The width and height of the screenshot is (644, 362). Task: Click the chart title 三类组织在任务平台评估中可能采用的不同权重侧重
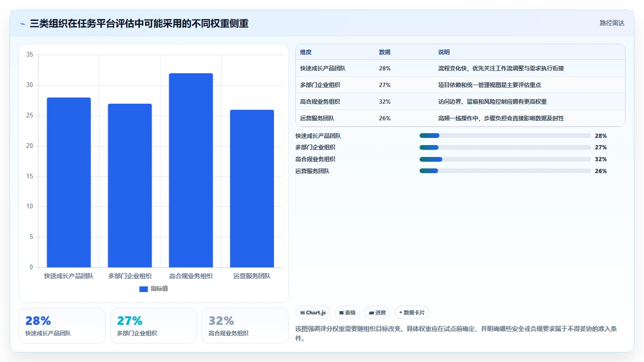[139, 23]
